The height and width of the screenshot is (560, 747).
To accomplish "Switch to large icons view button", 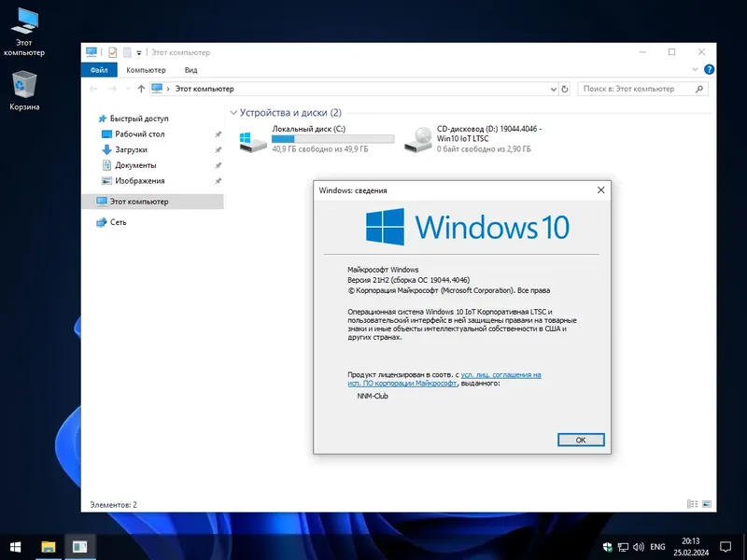I will click(707, 504).
